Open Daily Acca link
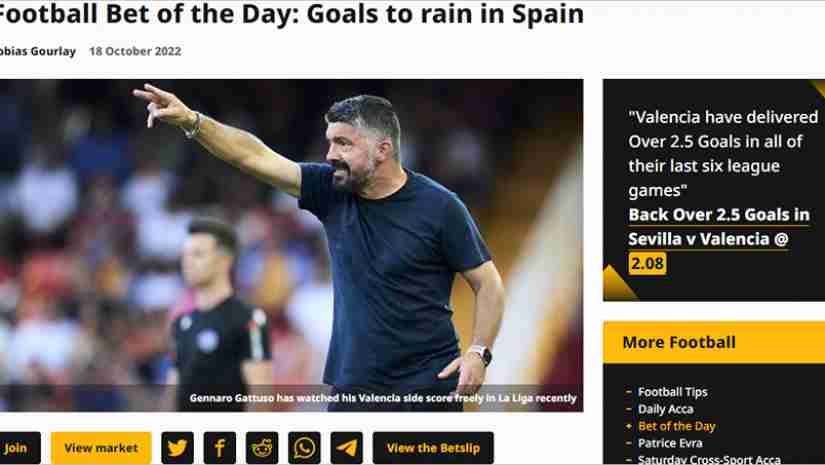The height and width of the screenshot is (465, 825). pyautogui.click(x=666, y=409)
